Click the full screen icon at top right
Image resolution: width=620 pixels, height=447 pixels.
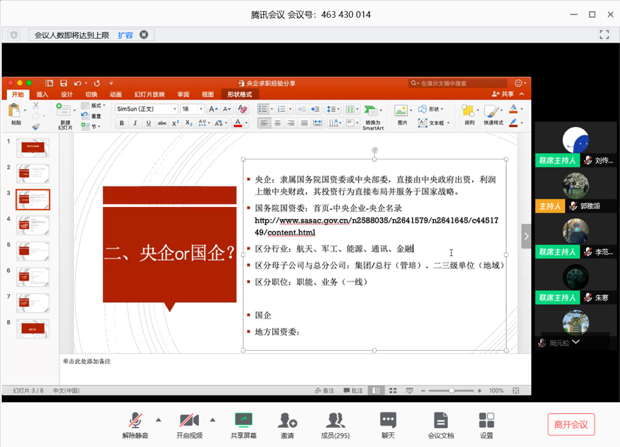604,35
